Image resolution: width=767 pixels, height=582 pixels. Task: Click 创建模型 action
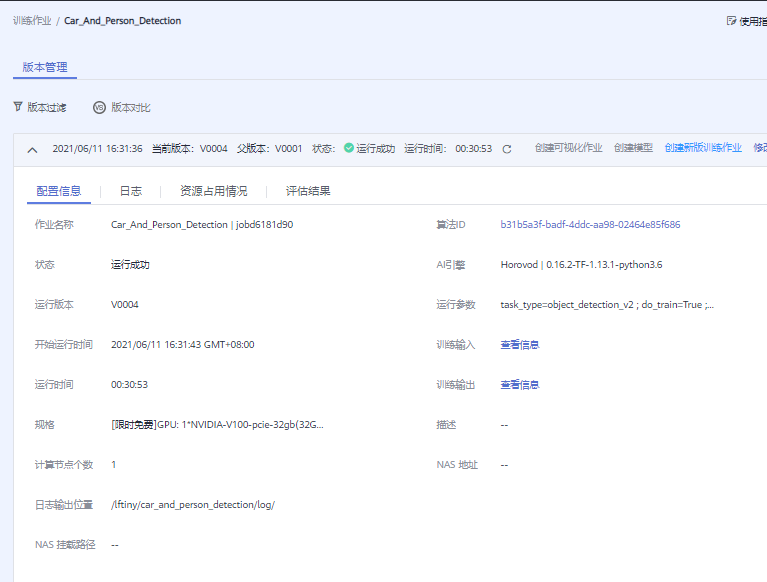click(633, 148)
